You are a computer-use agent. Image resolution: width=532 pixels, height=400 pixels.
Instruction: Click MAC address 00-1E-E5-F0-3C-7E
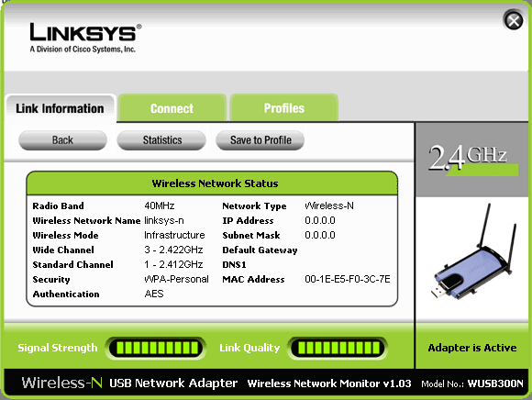348,279
